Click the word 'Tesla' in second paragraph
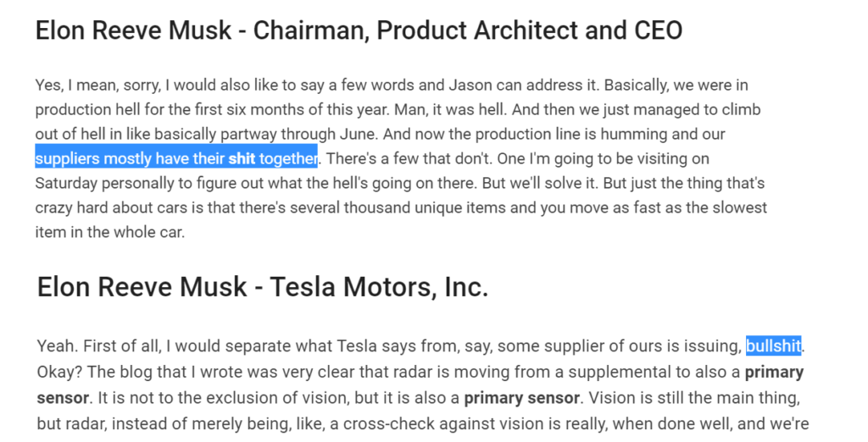 (x=357, y=346)
